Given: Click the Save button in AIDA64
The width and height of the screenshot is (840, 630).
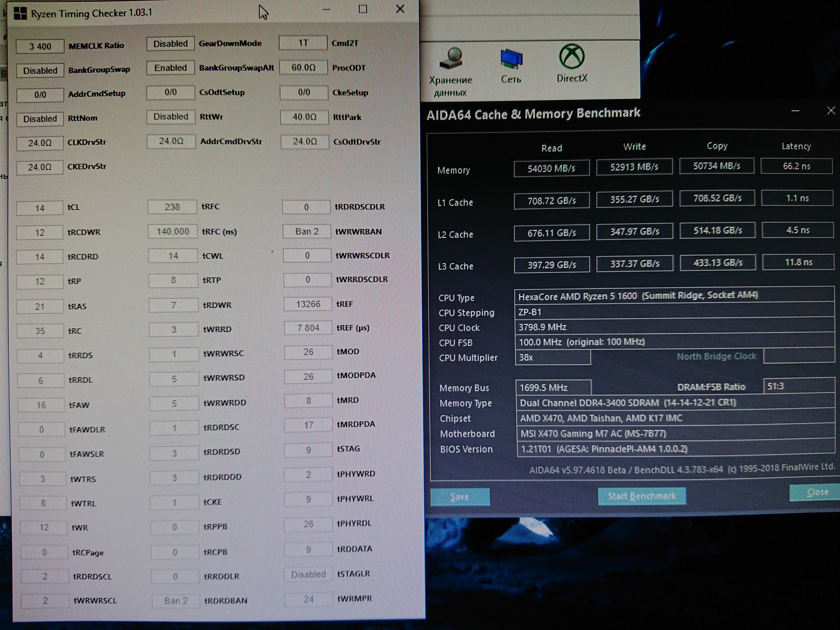Looking at the screenshot, I should coord(459,497).
